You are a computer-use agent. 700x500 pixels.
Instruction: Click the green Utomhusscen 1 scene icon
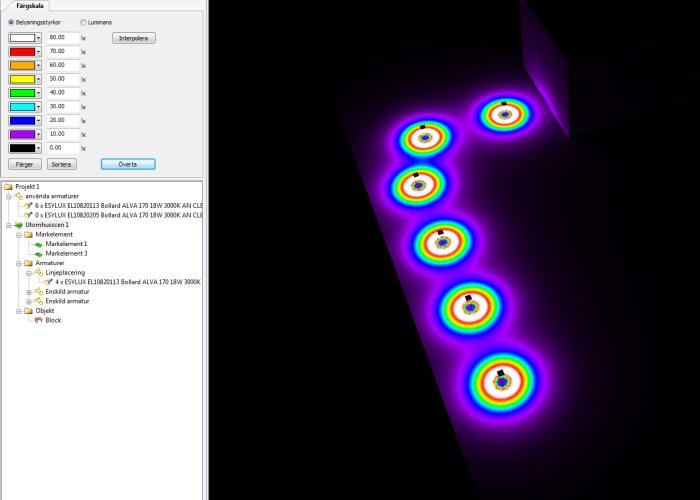[x=18, y=225]
